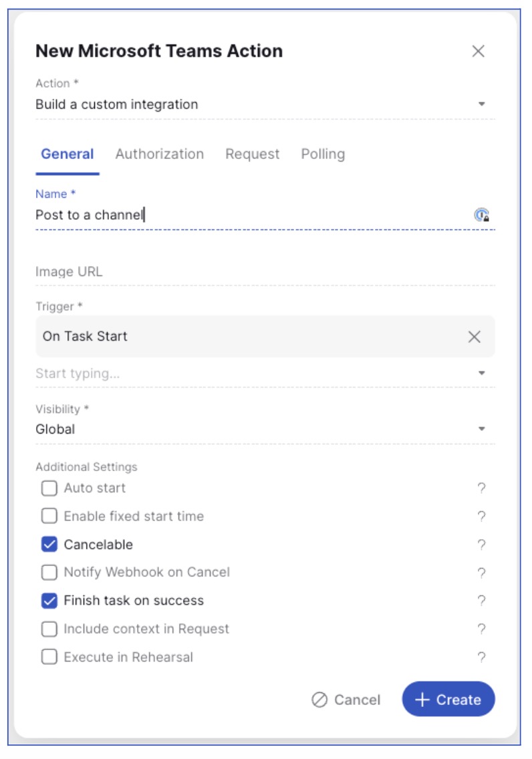Show help for Cancelable setting
Image resolution: width=532 pixels, height=759 pixels.
pyautogui.click(x=481, y=545)
